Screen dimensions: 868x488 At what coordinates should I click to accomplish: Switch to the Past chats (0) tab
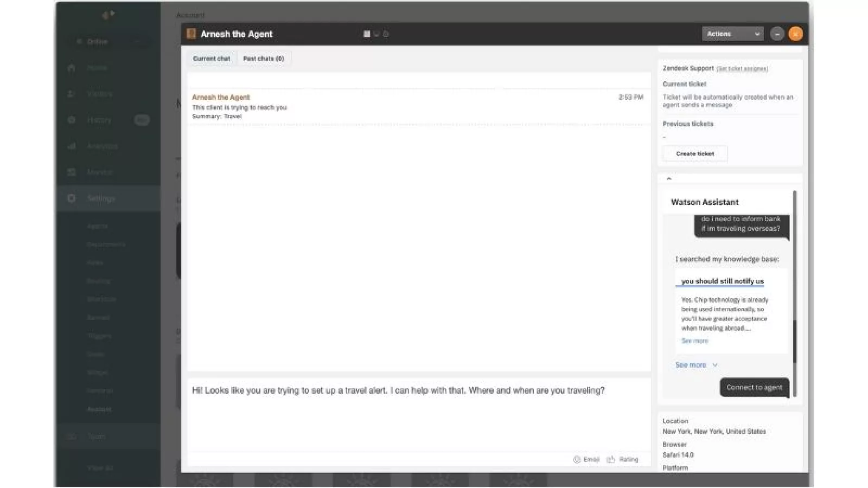tap(264, 59)
